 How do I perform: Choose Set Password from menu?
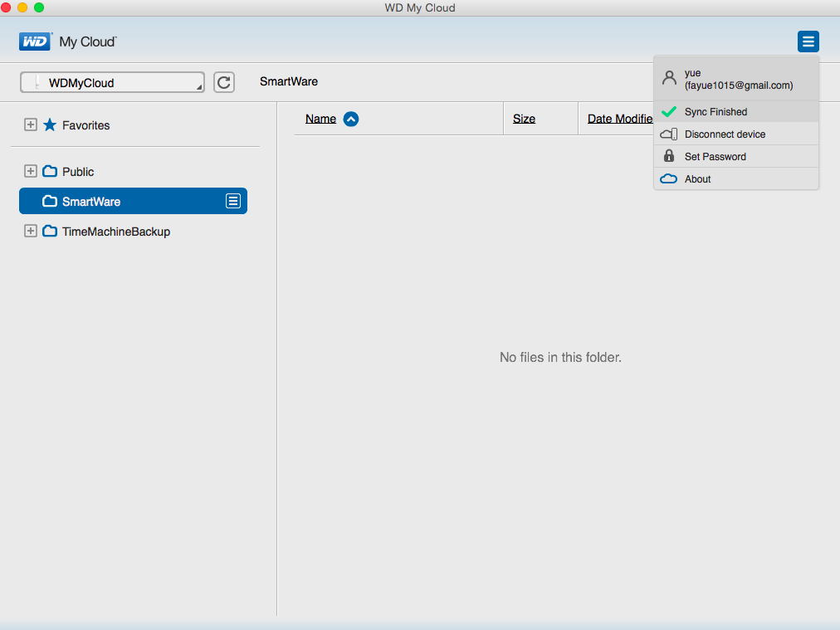point(736,156)
